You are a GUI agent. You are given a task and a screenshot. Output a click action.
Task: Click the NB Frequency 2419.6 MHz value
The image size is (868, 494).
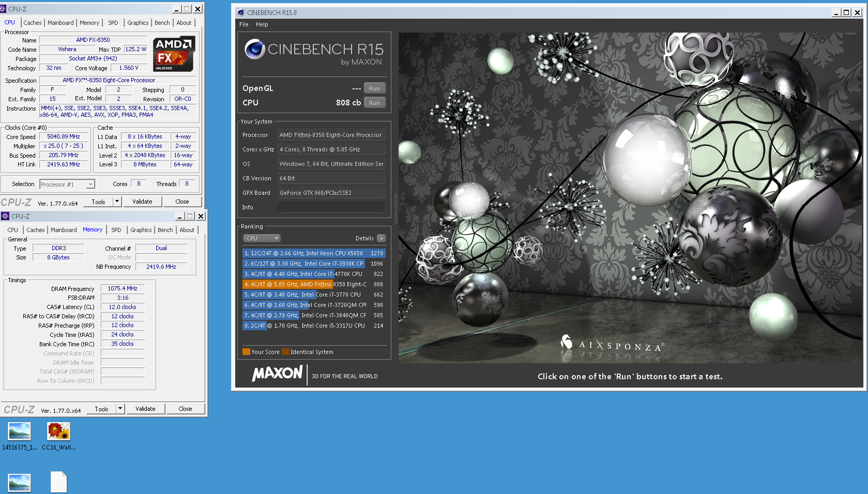click(x=161, y=267)
